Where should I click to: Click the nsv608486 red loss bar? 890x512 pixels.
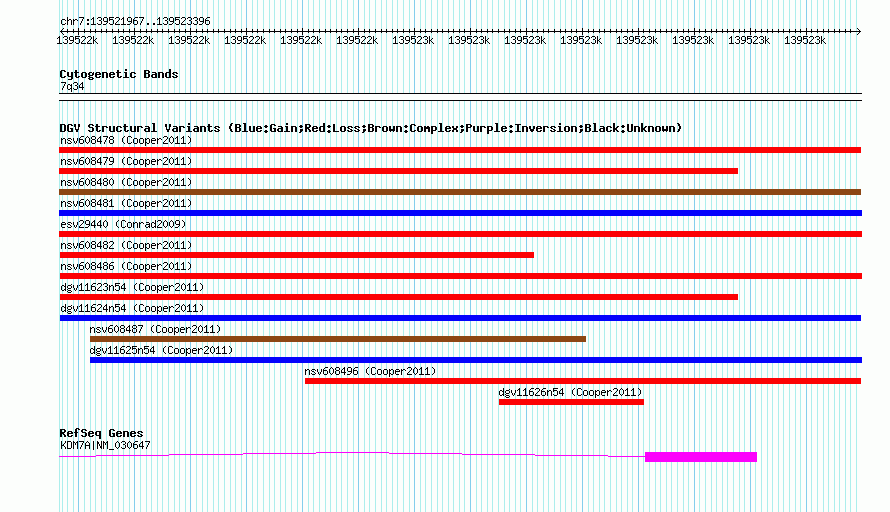tap(460, 276)
